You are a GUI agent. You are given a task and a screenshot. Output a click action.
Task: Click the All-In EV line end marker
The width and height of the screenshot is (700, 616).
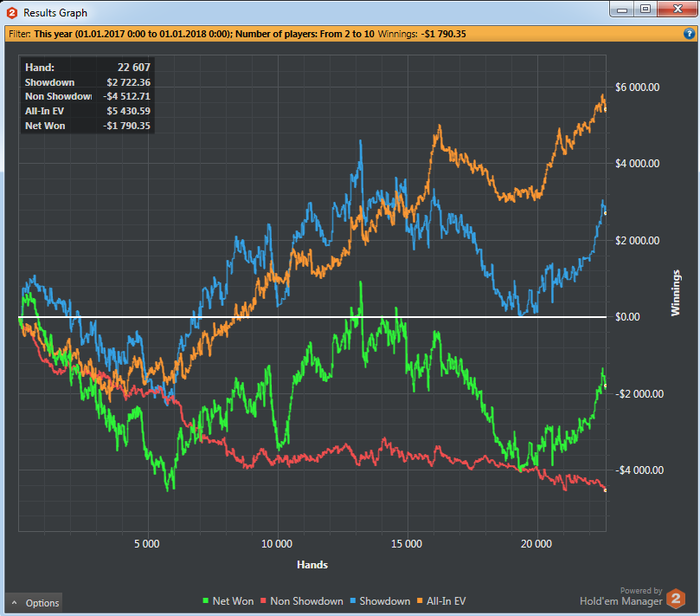[605, 110]
